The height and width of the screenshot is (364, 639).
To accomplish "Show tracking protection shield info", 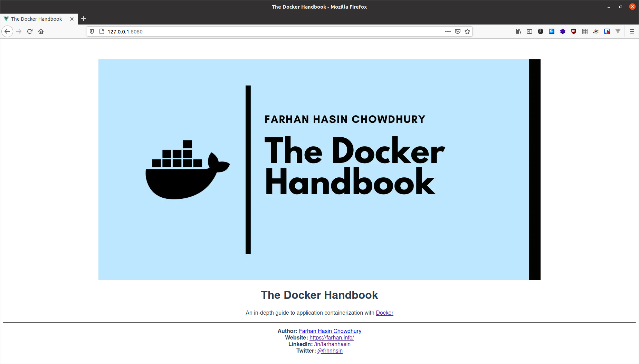I will pyautogui.click(x=92, y=31).
